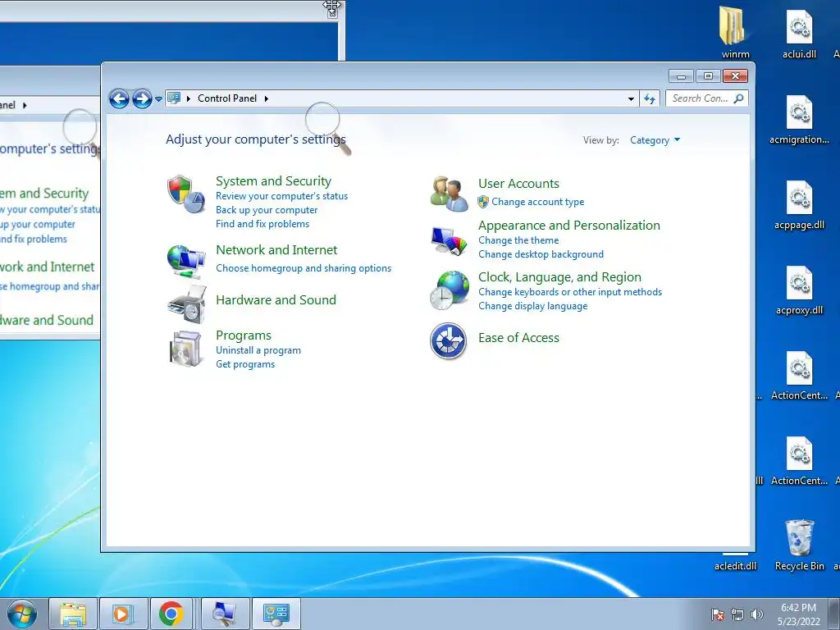Image resolution: width=840 pixels, height=630 pixels.
Task: Select the aclui.dll desktop file
Action: [x=799, y=34]
